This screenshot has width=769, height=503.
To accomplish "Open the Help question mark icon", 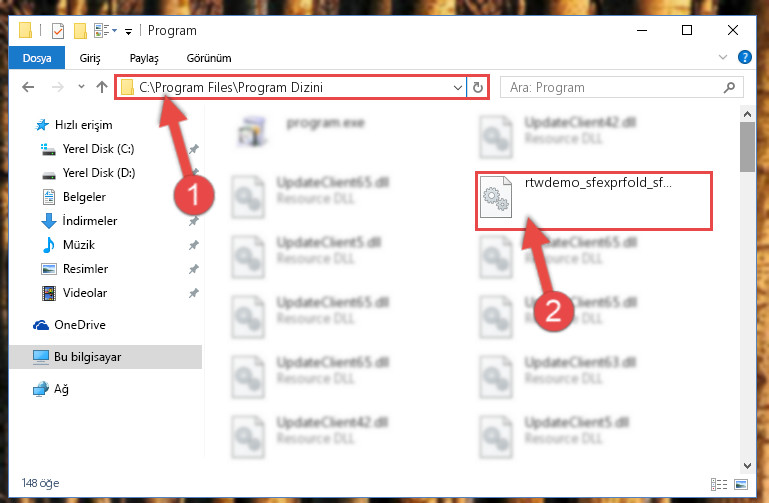I will [x=744, y=57].
